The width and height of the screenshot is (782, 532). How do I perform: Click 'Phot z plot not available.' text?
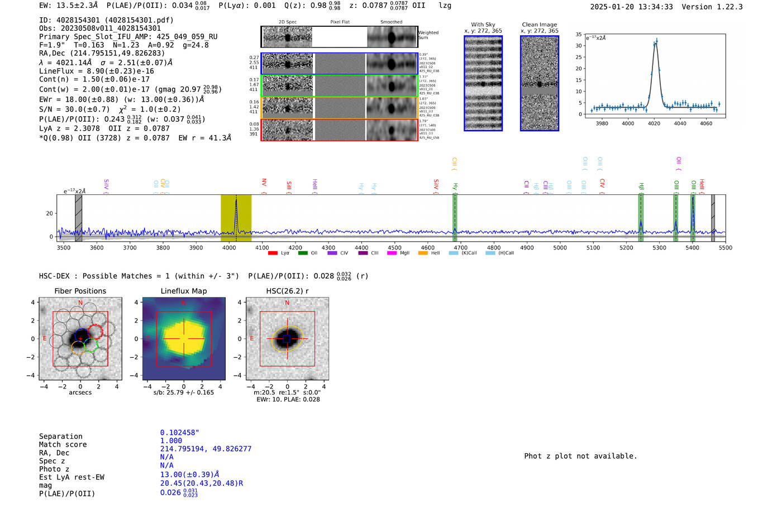[x=580, y=456]
